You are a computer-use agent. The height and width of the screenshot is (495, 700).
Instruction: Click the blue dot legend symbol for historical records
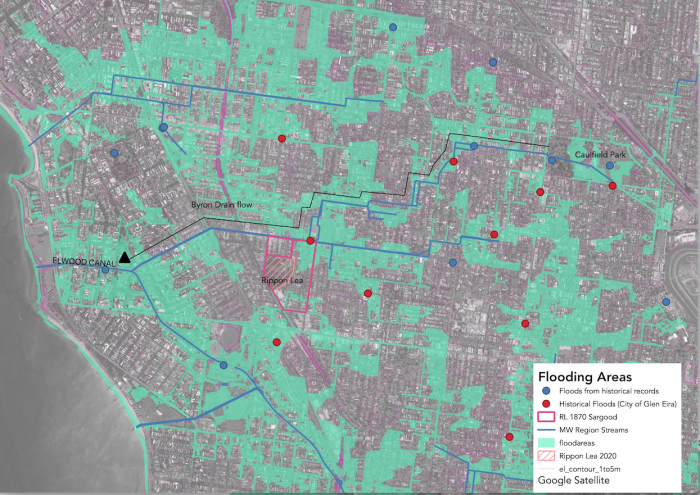[546, 389]
